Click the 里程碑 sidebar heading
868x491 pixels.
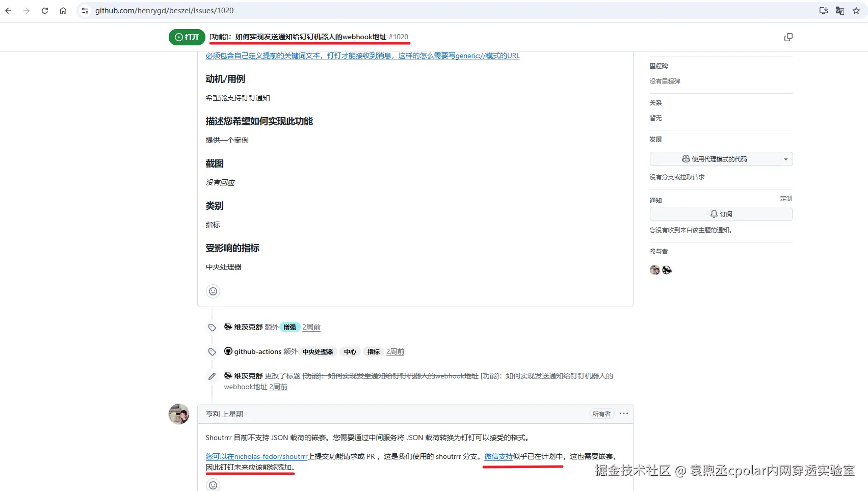click(659, 66)
